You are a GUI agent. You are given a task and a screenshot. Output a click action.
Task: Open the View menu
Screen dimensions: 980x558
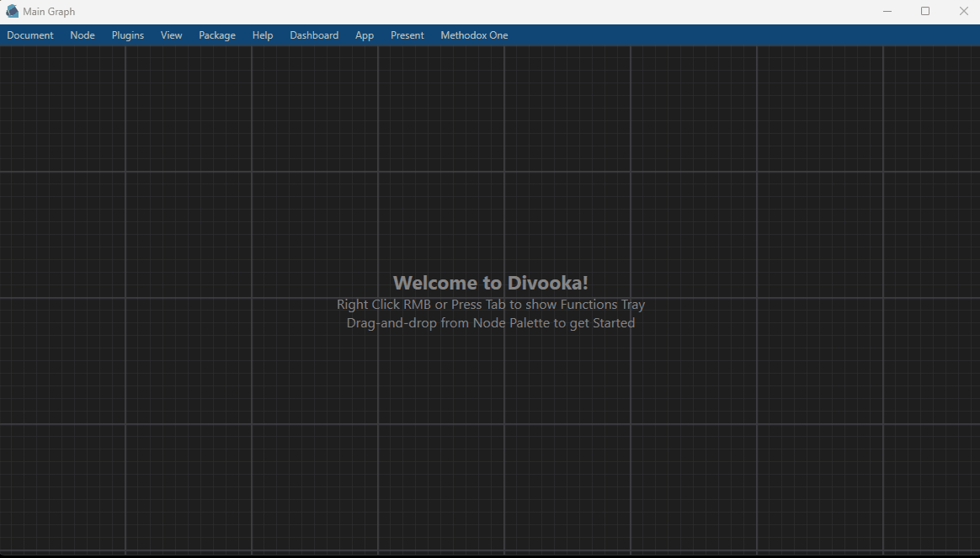(172, 35)
